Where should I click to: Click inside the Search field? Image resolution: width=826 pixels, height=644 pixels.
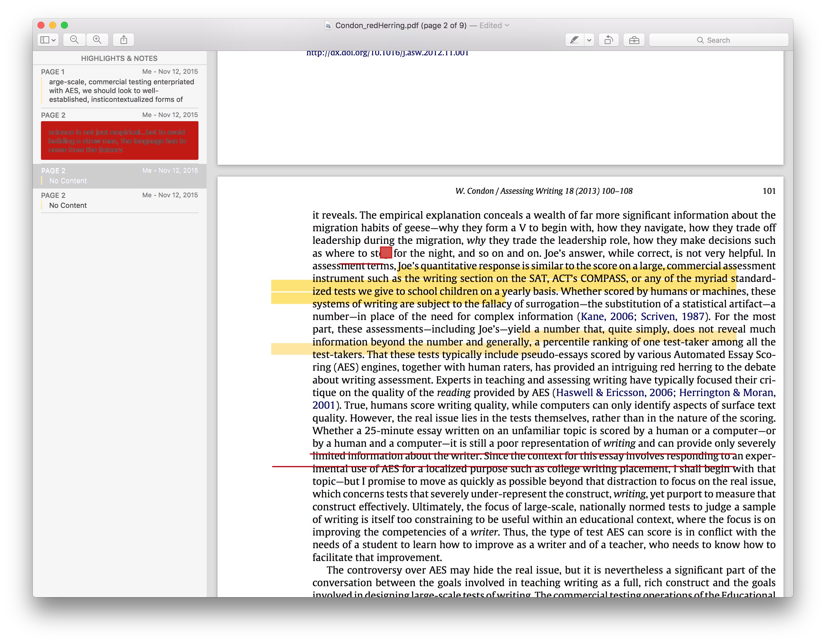719,40
